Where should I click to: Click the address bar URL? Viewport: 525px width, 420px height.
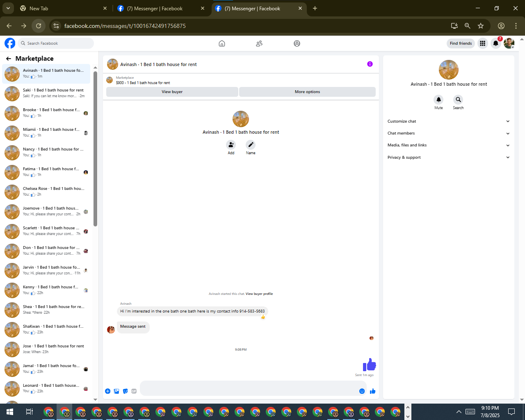click(x=125, y=26)
